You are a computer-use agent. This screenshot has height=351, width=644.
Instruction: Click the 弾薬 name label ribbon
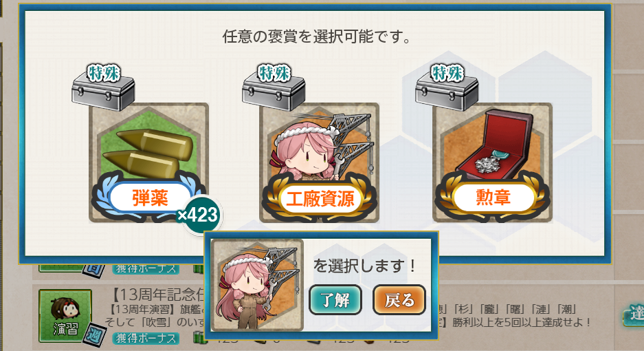click(x=150, y=198)
